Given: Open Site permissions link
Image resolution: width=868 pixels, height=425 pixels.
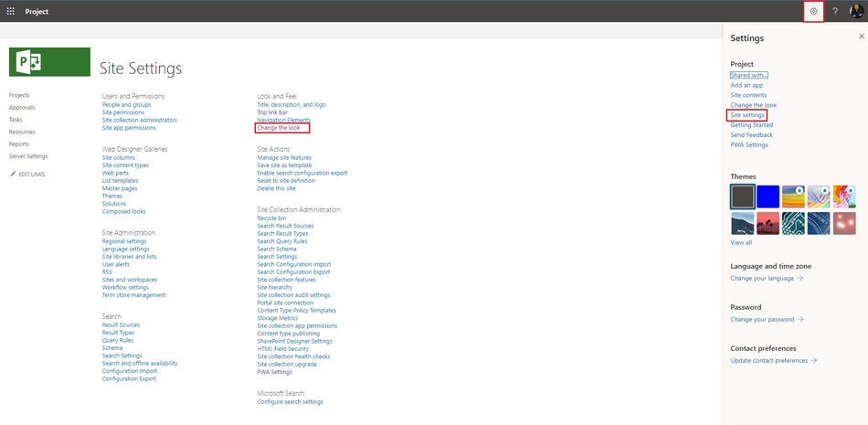Looking at the screenshot, I should click(x=122, y=112).
